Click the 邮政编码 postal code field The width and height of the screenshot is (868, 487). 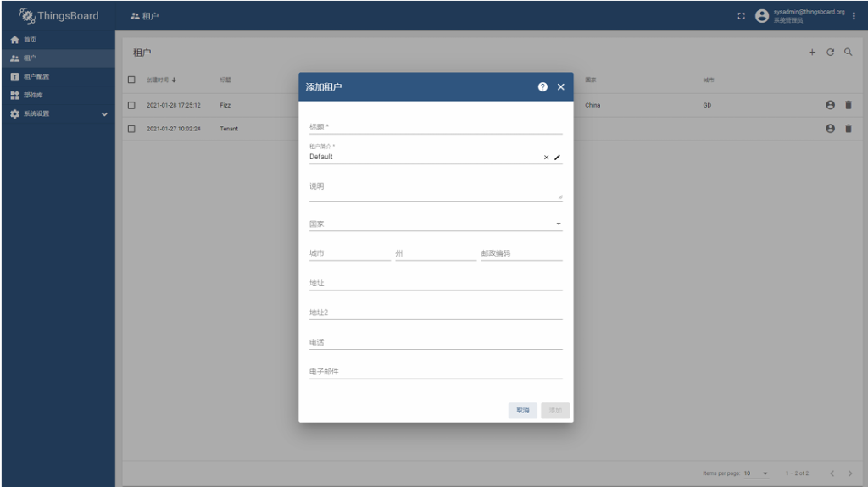(521, 253)
